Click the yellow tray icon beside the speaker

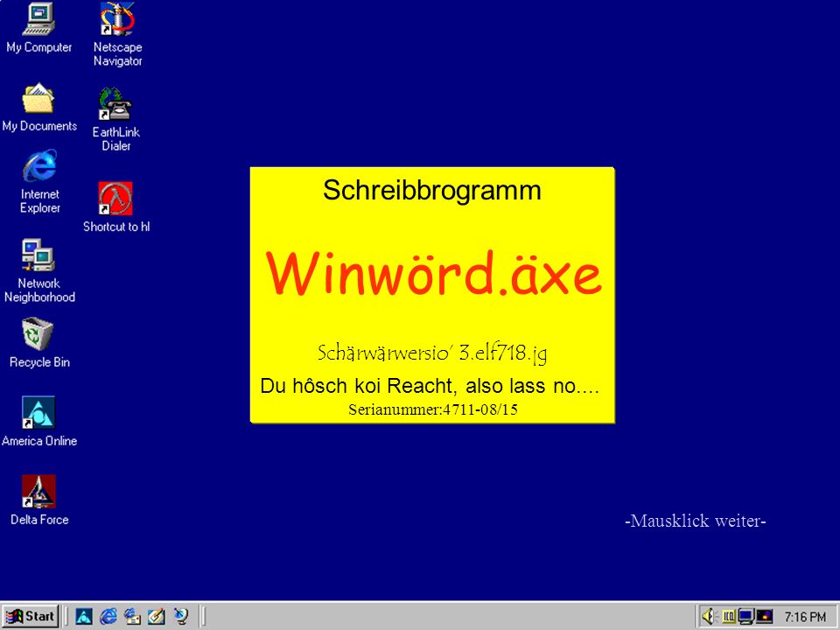pos(729,617)
